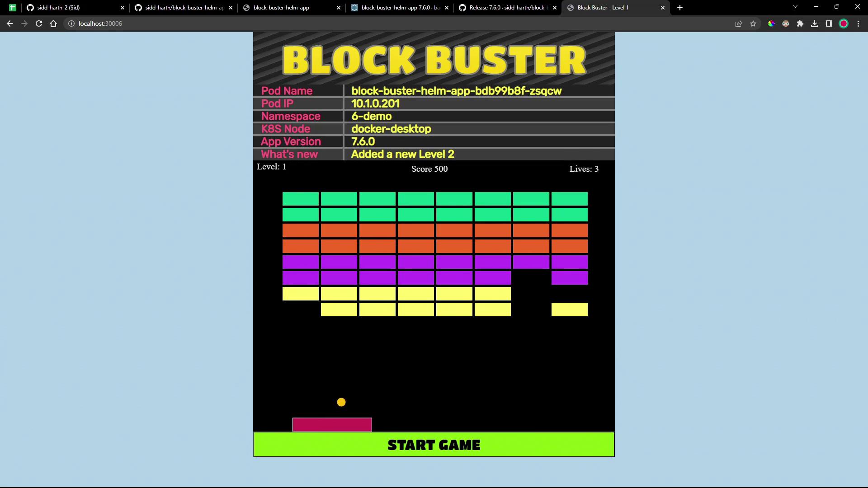This screenshot has width=868, height=488.
Task: Open a new browser tab
Action: pos(680,8)
